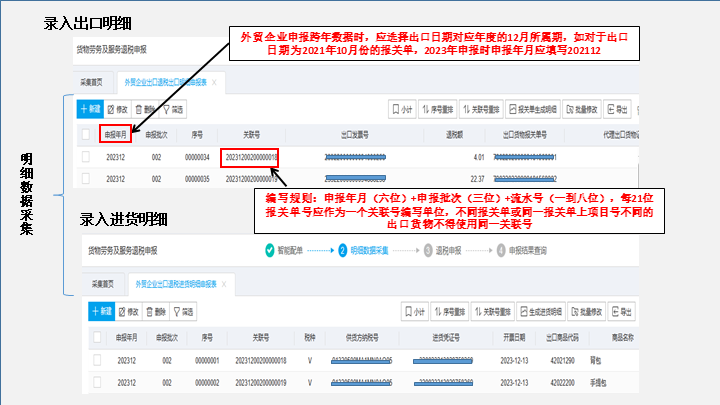Click 报关单生成明细 button
The height and width of the screenshot is (405, 720).
click(533, 109)
